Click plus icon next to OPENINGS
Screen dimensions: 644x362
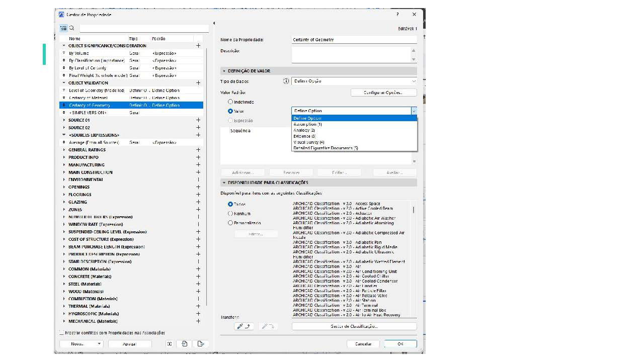(198, 187)
